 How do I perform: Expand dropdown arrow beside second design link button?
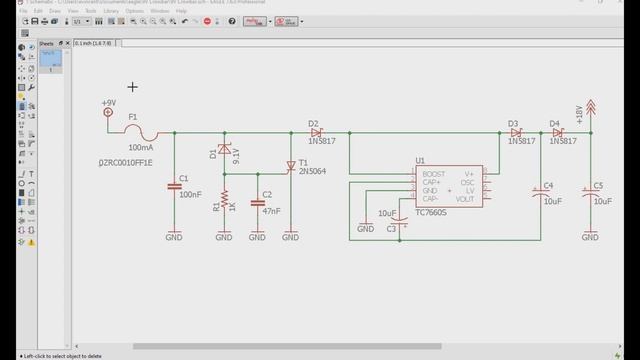(x=302, y=21)
